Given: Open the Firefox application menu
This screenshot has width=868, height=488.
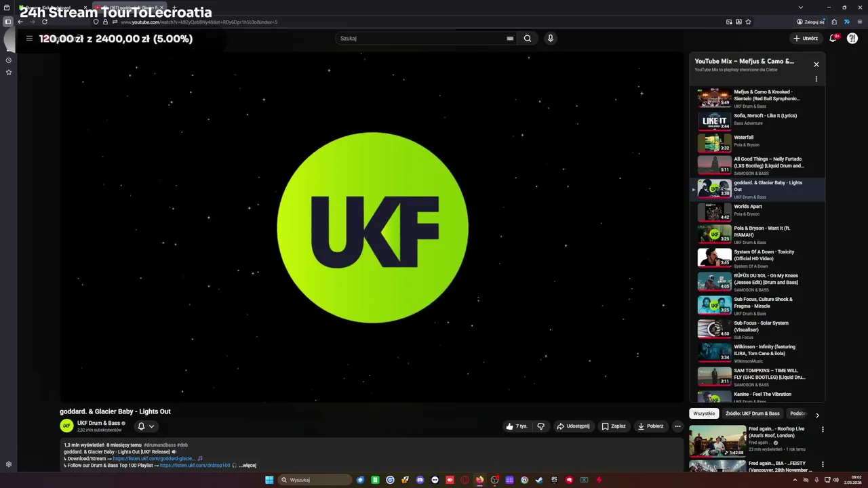Looking at the screenshot, I should pyautogui.click(x=860, y=22).
